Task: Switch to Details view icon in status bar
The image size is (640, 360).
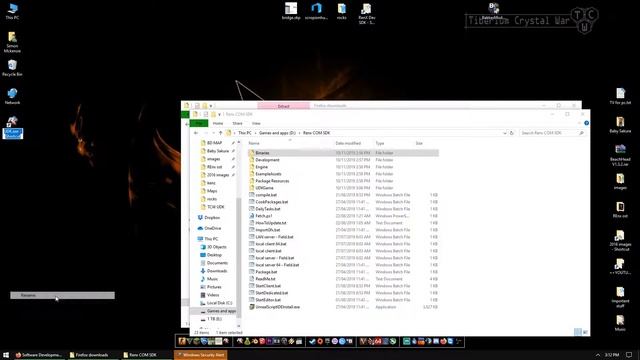Action: [x=578, y=332]
